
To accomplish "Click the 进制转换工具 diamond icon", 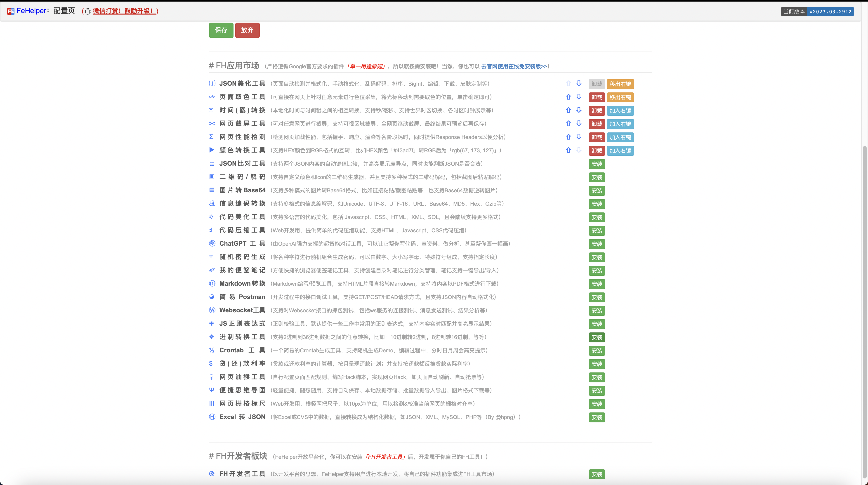I will pyautogui.click(x=212, y=337).
